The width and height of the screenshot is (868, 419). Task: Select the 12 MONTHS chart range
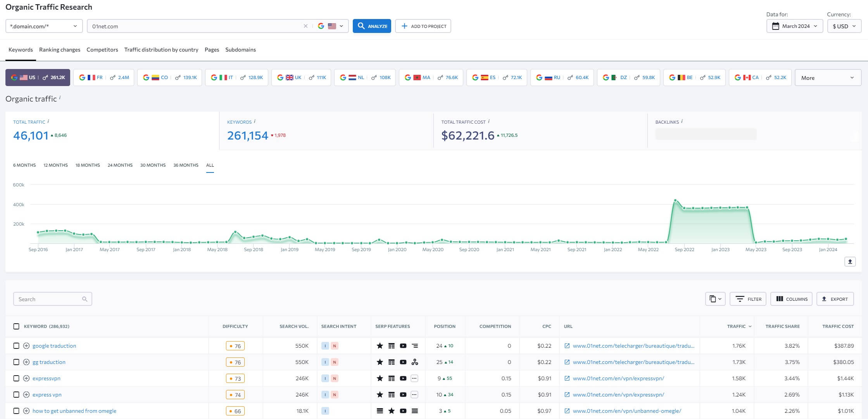click(55, 165)
